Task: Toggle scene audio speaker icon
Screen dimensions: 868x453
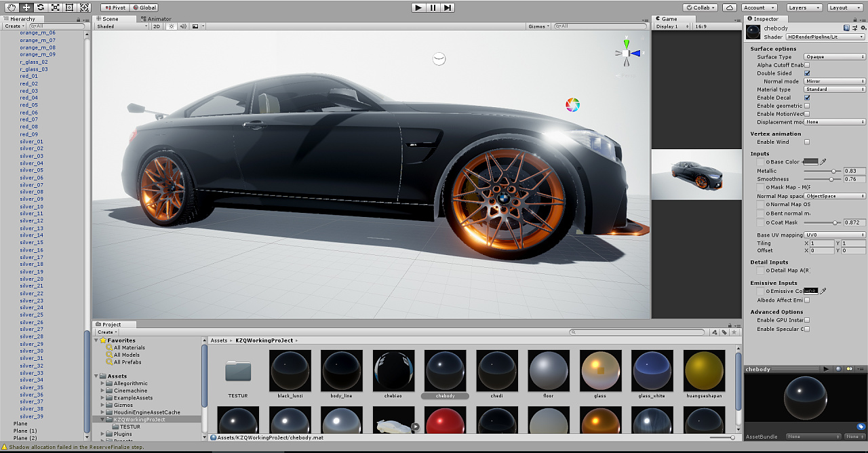Action: pyautogui.click(x=183, y=26)
